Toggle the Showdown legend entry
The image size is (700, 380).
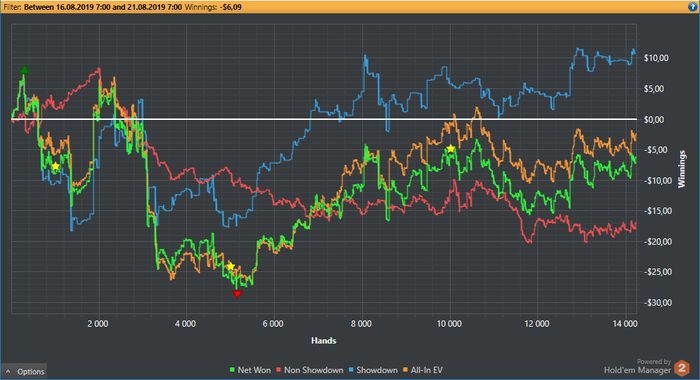[x=373, y=370]
